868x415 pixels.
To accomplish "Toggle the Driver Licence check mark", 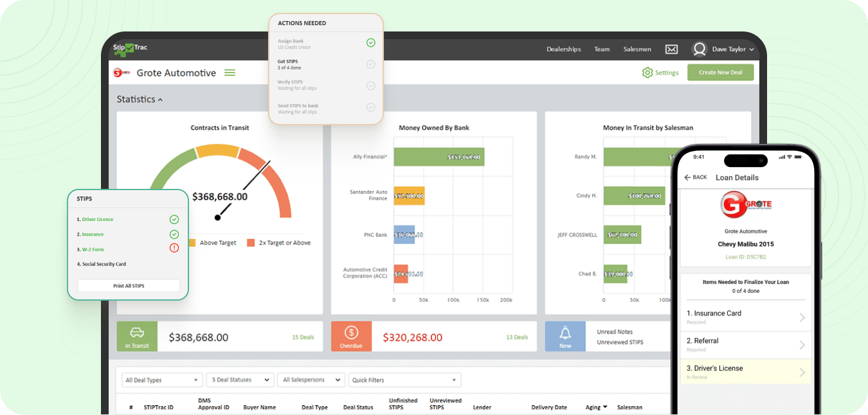I will (x=174, y=219).
